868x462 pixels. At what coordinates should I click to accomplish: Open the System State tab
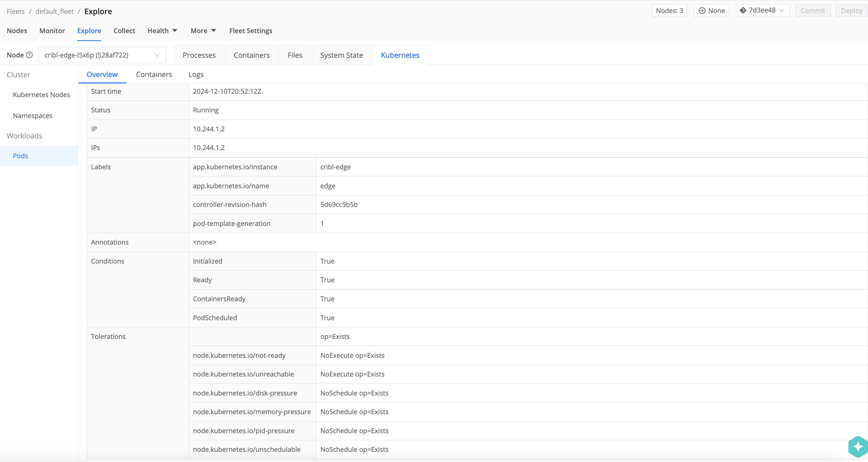pos(341,55)
